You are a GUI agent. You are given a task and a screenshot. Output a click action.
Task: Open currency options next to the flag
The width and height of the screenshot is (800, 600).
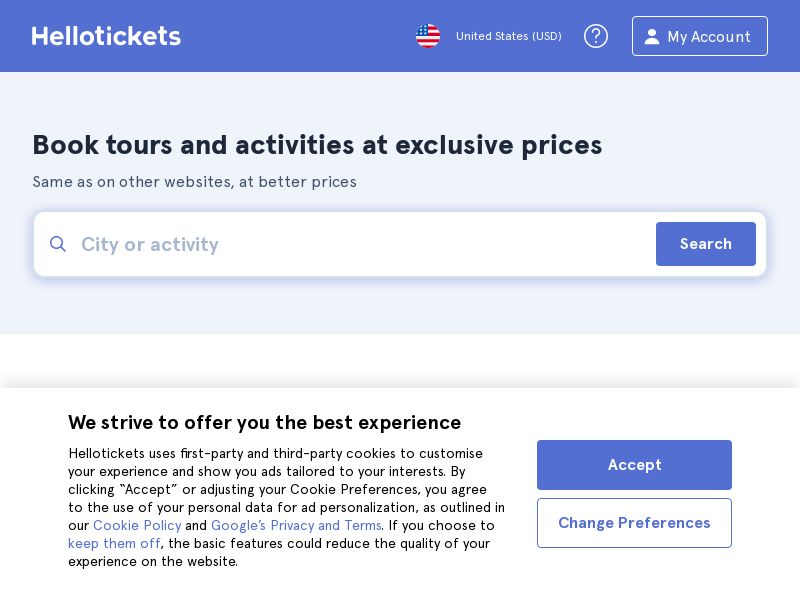[x=509, y=36]
